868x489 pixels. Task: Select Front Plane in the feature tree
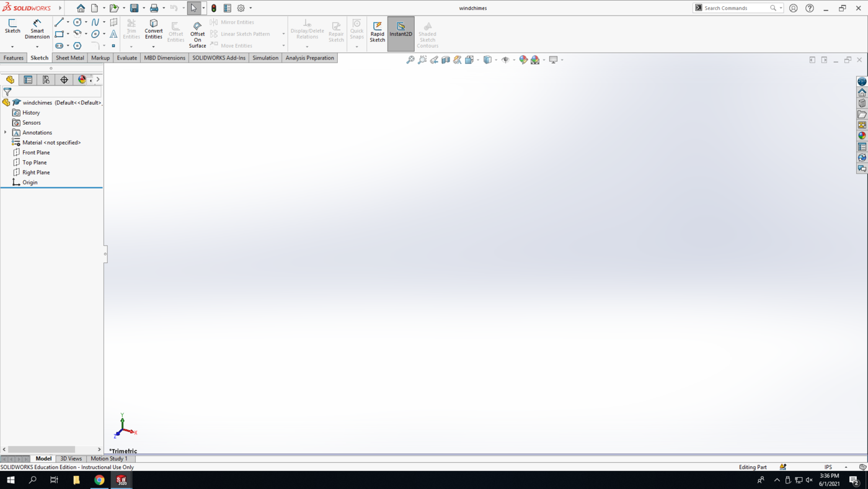coord(36,153)
